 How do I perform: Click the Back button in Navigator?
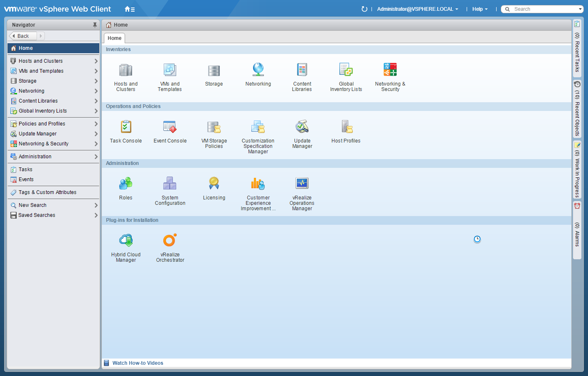23,36
